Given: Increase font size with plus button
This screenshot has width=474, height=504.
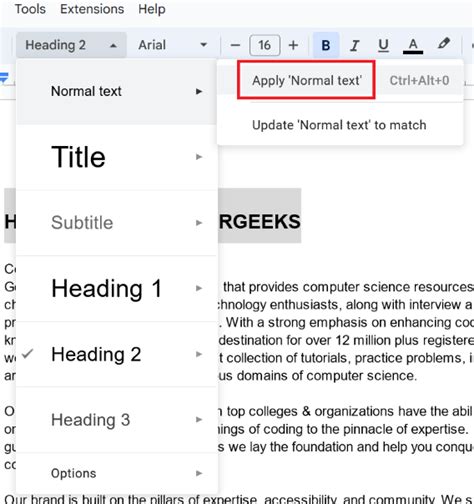Looking at the screenshot, I should [293, 45].
